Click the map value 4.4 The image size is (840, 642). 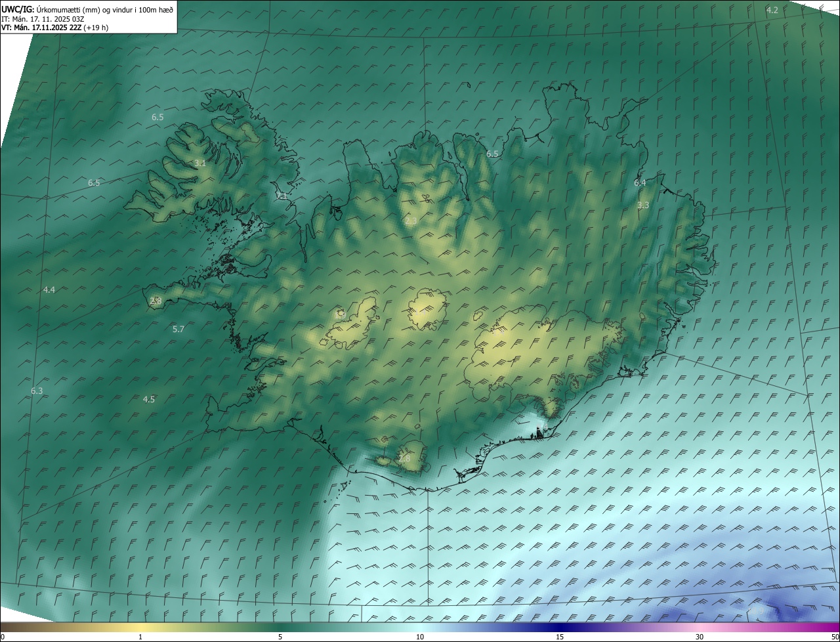click(49, 290)
